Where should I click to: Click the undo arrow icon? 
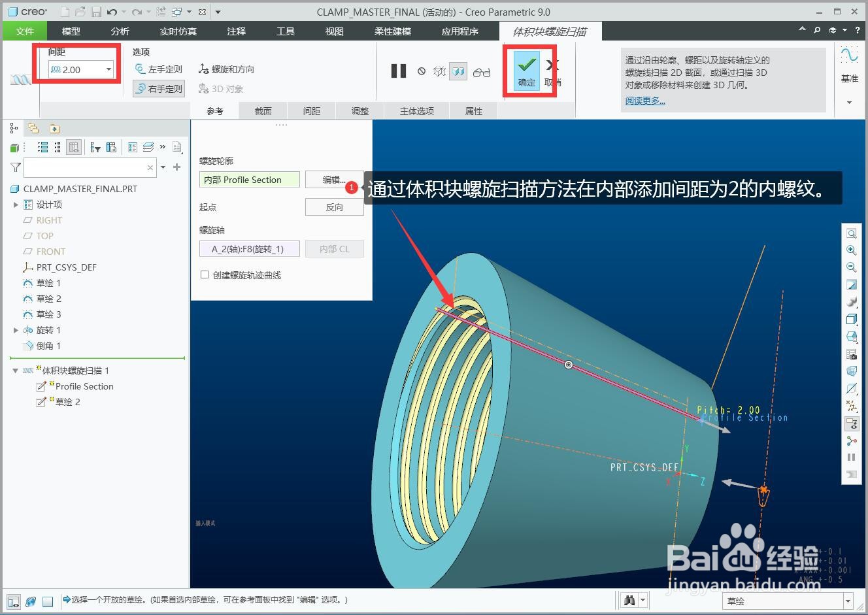pyautogui.click(x=112, y=12)
